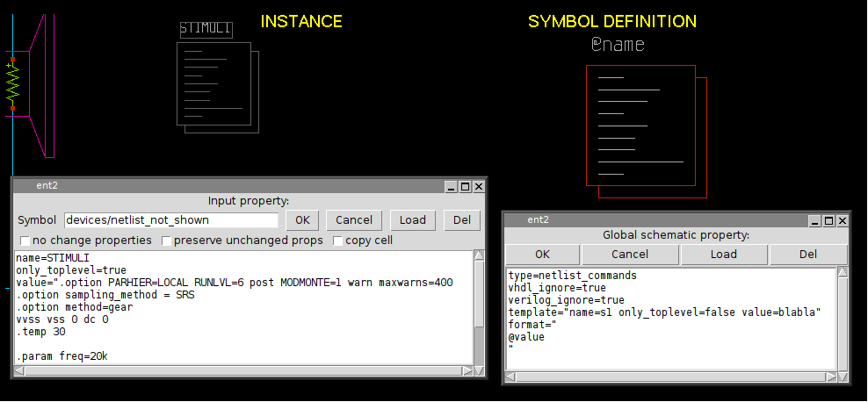Image resolution: width=868 pixels, height=402 pixels.
Task: Click right arrow of Input property horizontal scrollbar
Action: click(467, 370)
